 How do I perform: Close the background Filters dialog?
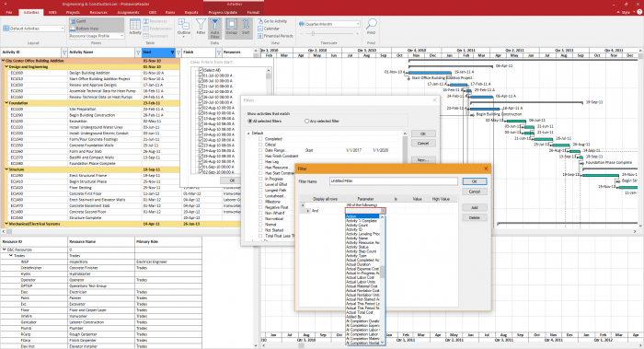(434, 99)
